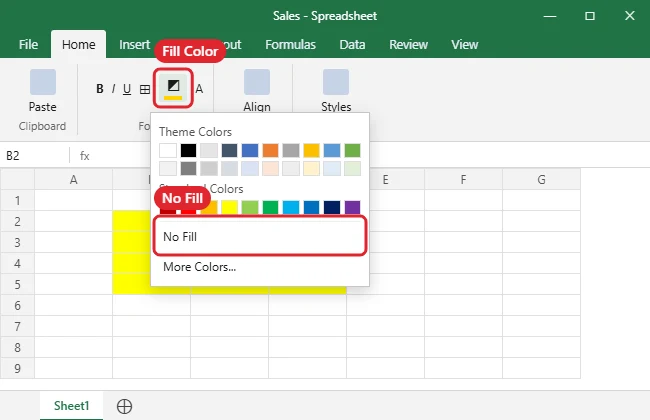650x420 pixels.
Task: Toggle Underline formatting
Action: click(x=127, y=89)
